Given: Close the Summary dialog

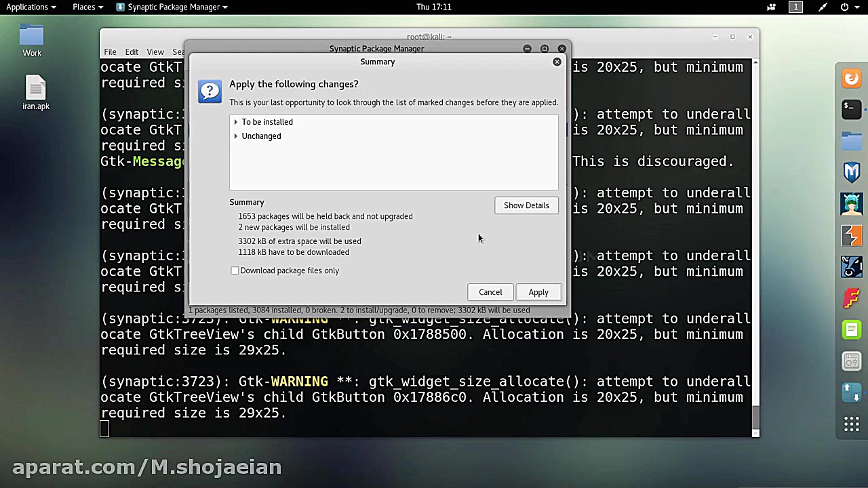Looking at the screenshot, I should click(557, 62).
